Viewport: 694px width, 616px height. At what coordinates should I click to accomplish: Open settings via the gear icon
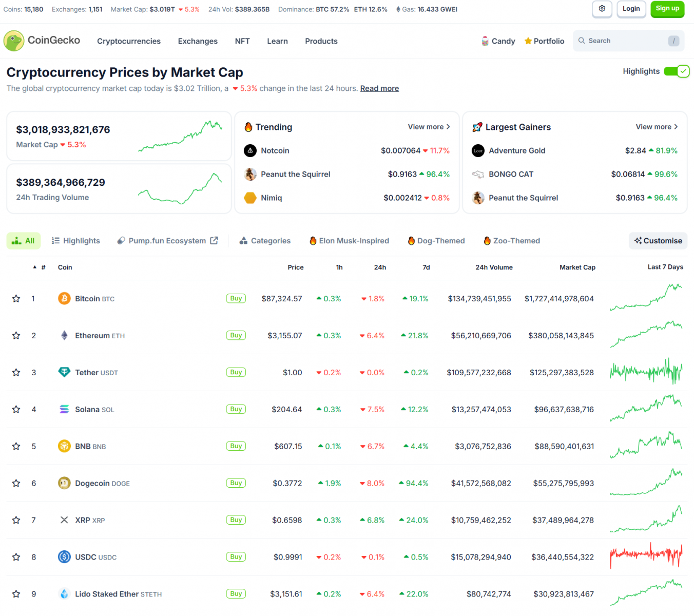(x=602, y=9)
